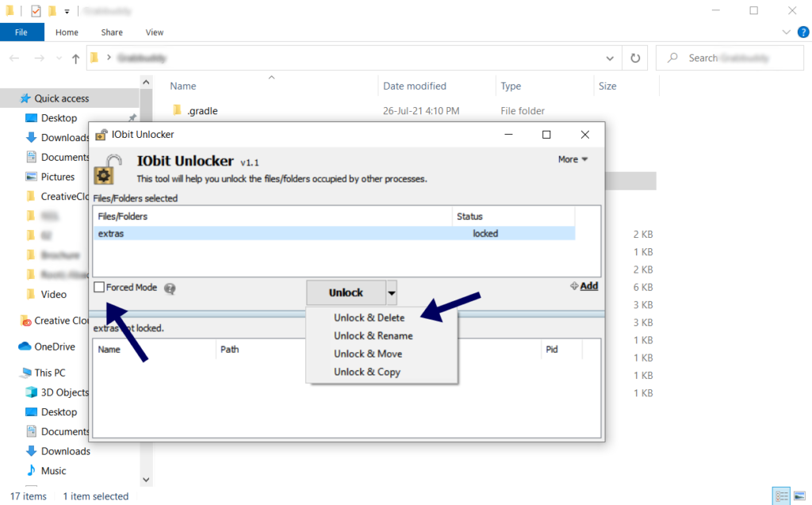This screenshot has width=812, height=505.
Task: Switch to the View ribbon tab
Action: pyautogui.click(x=154, y=32)
